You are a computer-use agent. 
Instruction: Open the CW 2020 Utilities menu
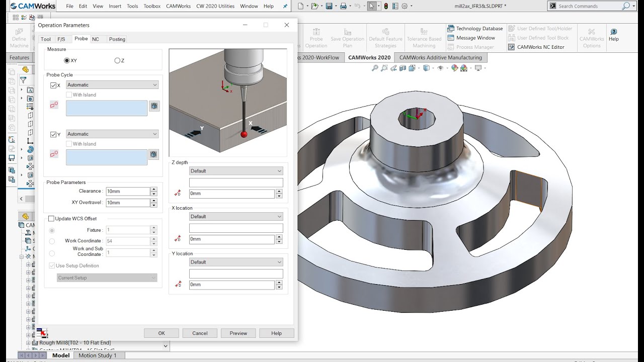tap(215, 6)
